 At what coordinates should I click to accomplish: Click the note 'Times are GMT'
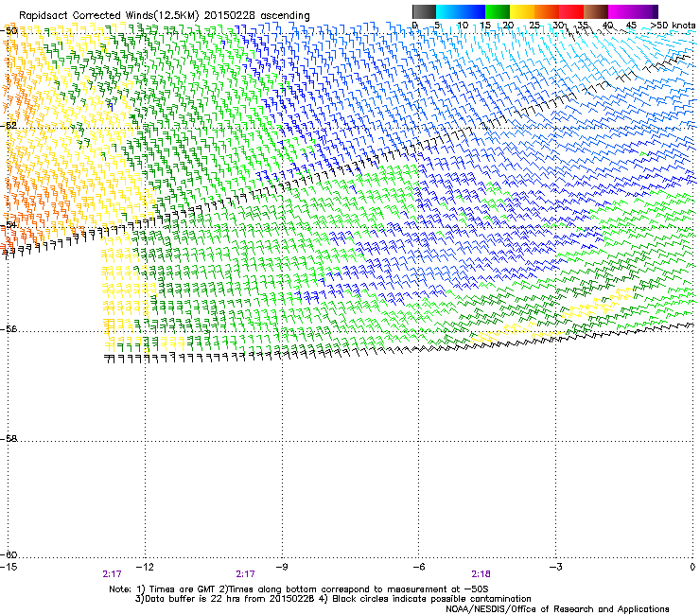click(x=183, y=589)
